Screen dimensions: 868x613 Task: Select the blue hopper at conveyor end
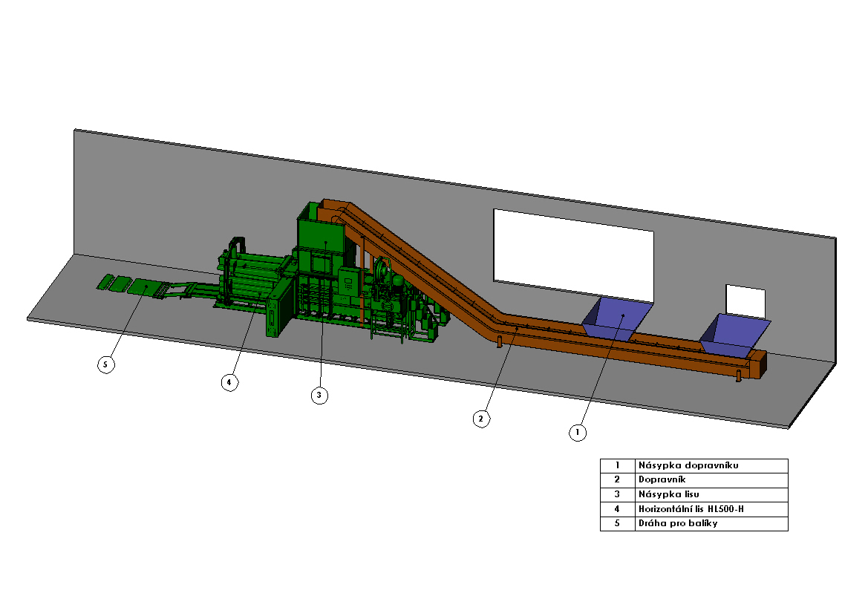(x=734, y=335)
